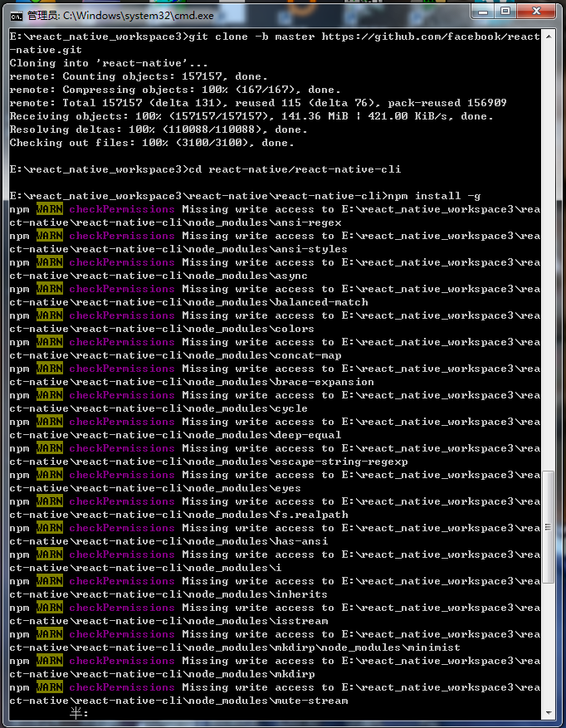Click the git clone command line
Viewport: 566px width, 728px height.
coord(275,43)
